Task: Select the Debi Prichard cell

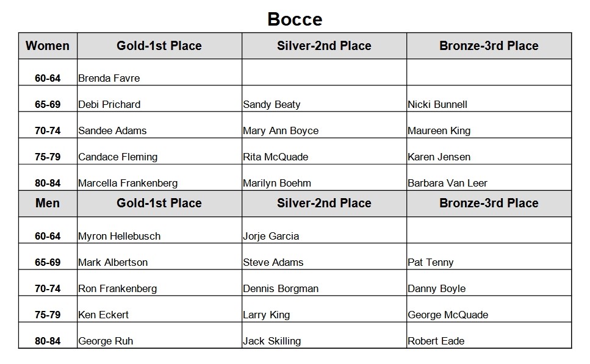Action: tap(159, 99)
